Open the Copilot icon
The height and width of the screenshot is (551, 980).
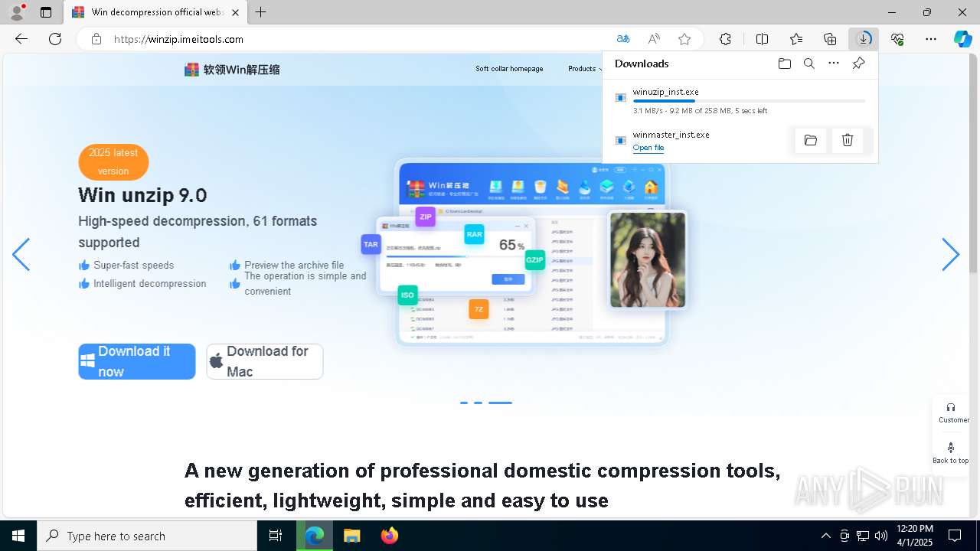click(x=962, y=39)
